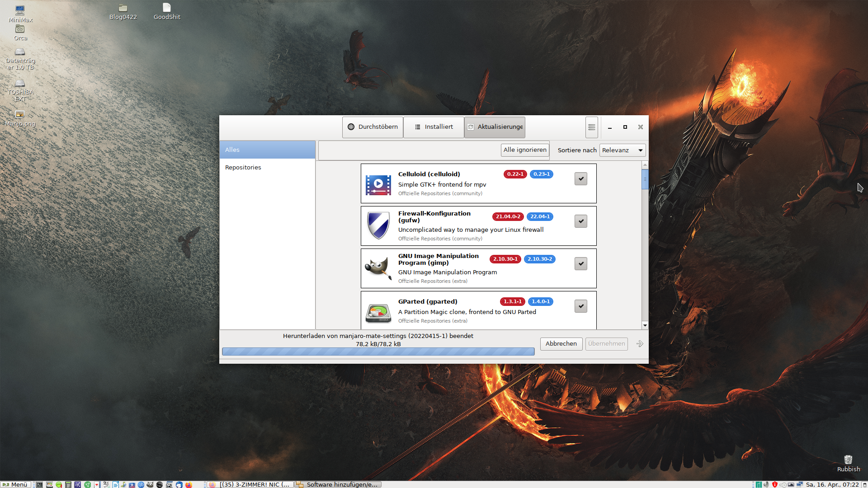Screen dimensions: 868x488
Task: Click the Celluloid application icon
Action: [378, 184]
